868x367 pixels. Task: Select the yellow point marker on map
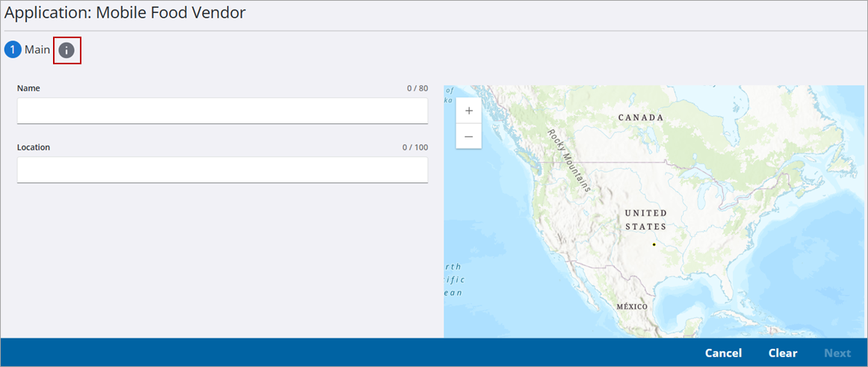[654, 244]
